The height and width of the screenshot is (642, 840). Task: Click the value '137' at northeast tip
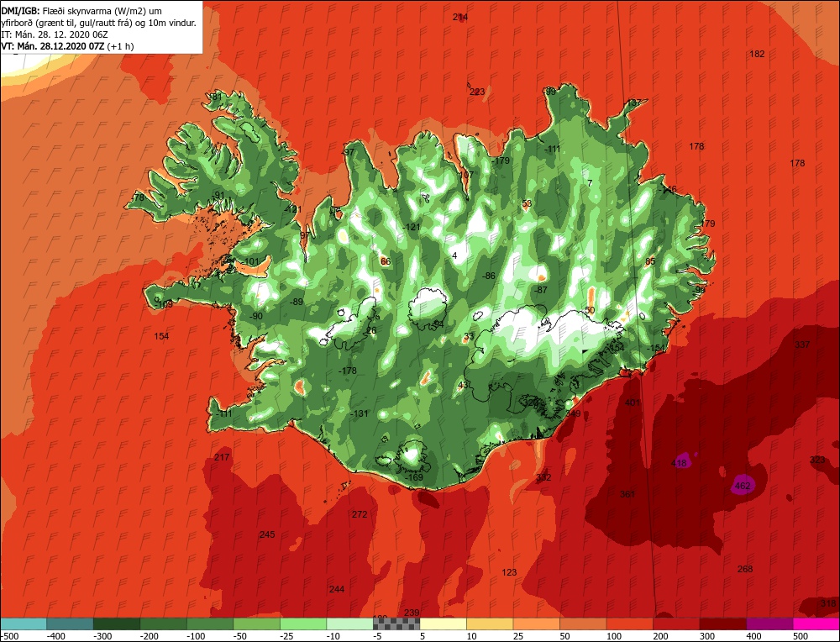pyautogui.click(x=633, y=103)
